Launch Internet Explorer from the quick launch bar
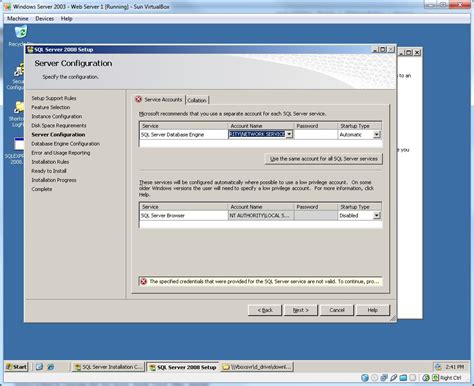 (51, 367)
